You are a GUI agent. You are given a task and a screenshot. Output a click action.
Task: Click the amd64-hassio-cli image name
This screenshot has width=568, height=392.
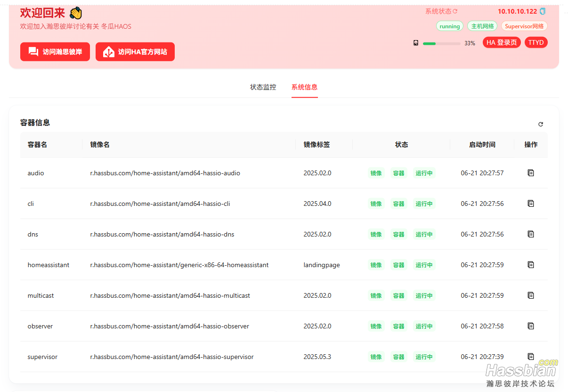(x=160, y=204)
